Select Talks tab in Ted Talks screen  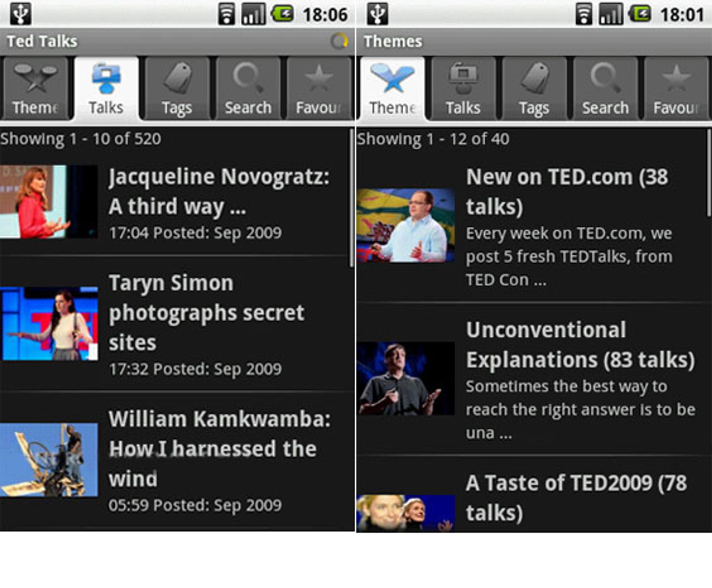pos(106,88)
